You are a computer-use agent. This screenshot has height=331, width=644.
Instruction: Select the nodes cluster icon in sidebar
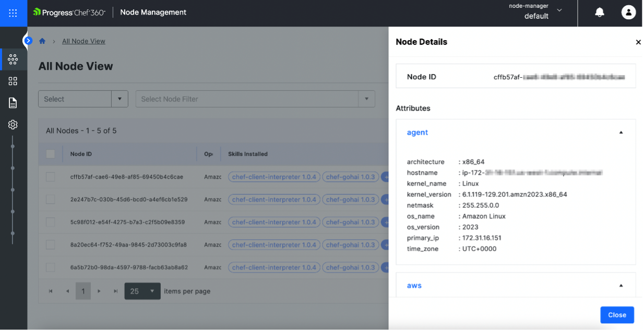[x=13, y=59]
